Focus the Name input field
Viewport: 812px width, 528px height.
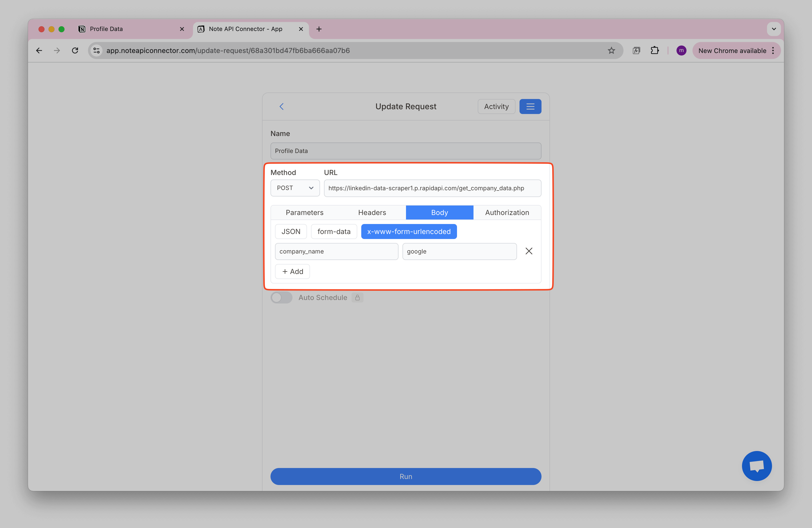click(406, 151)
